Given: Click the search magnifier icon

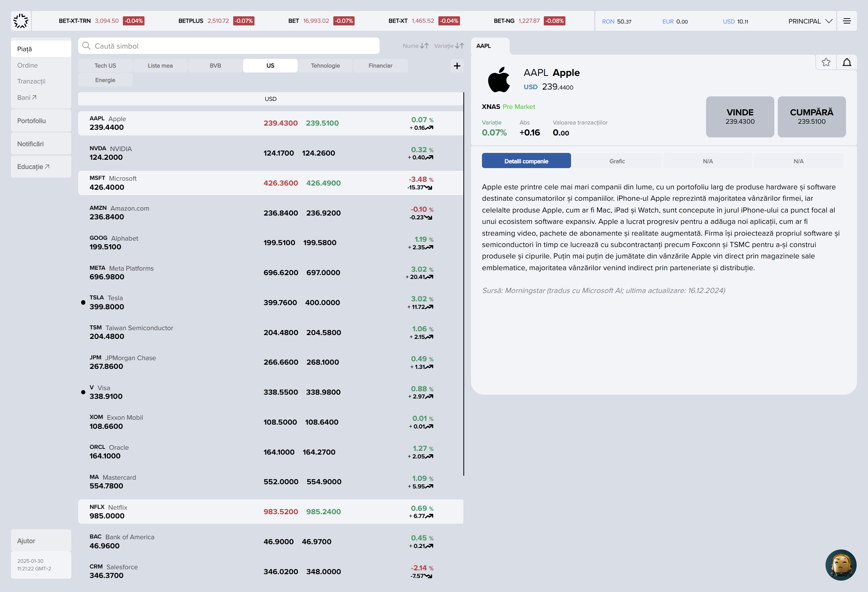Looking at the screenshot, I should coord(86,46).
